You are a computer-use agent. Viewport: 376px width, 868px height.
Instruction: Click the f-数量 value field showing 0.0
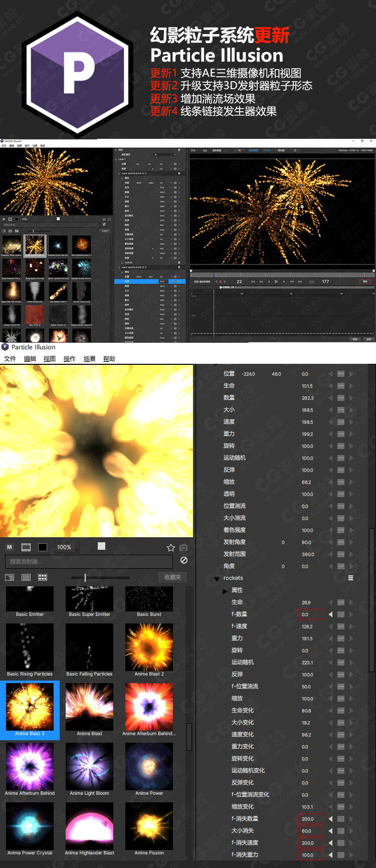[310, 614]
